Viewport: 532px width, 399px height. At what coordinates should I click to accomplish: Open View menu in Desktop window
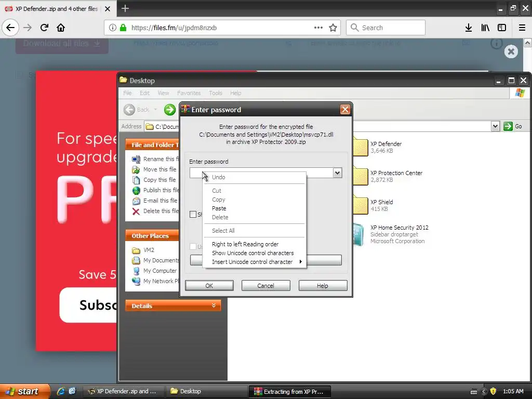(163, 93)
